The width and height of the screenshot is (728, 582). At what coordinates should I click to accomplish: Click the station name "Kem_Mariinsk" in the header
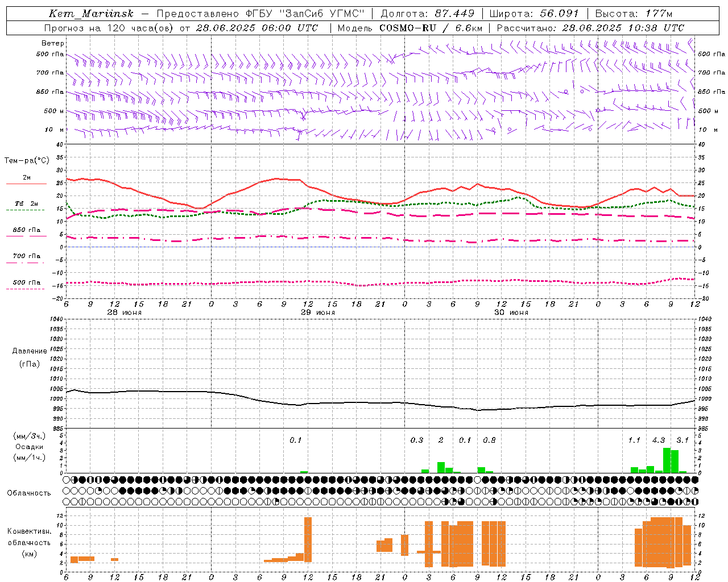click(91, 14)
